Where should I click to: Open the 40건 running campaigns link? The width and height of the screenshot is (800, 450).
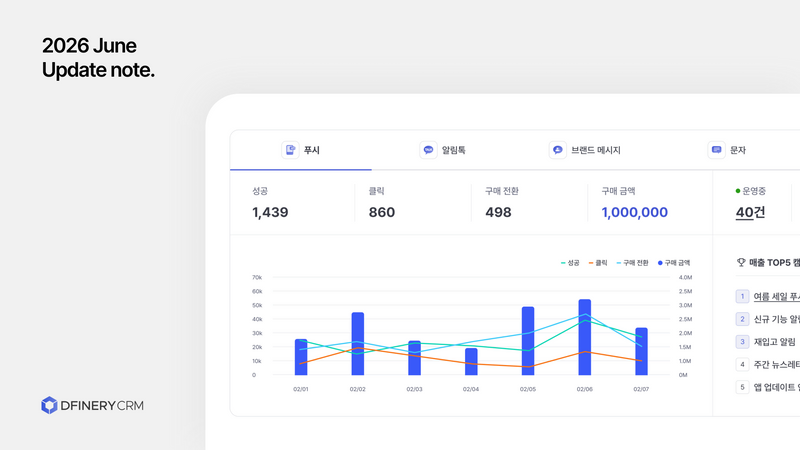pyautogui.click(x=750, y=212)
